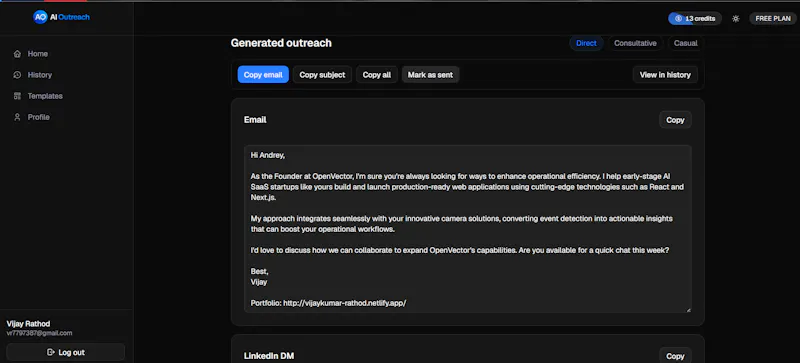Image resolution: width=800 pixels, height=363 pixels.
Task: Select the Casual tone tab
Action: click(x=685, y=43)
